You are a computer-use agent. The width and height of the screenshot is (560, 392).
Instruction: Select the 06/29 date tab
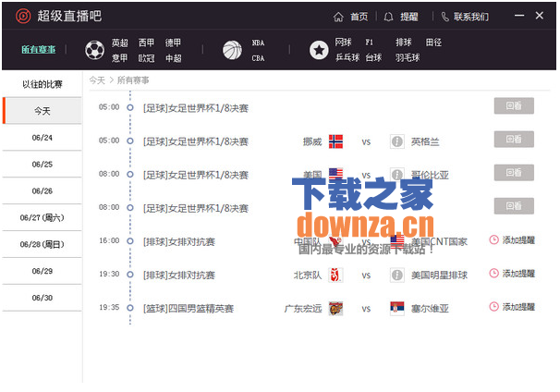43,271
